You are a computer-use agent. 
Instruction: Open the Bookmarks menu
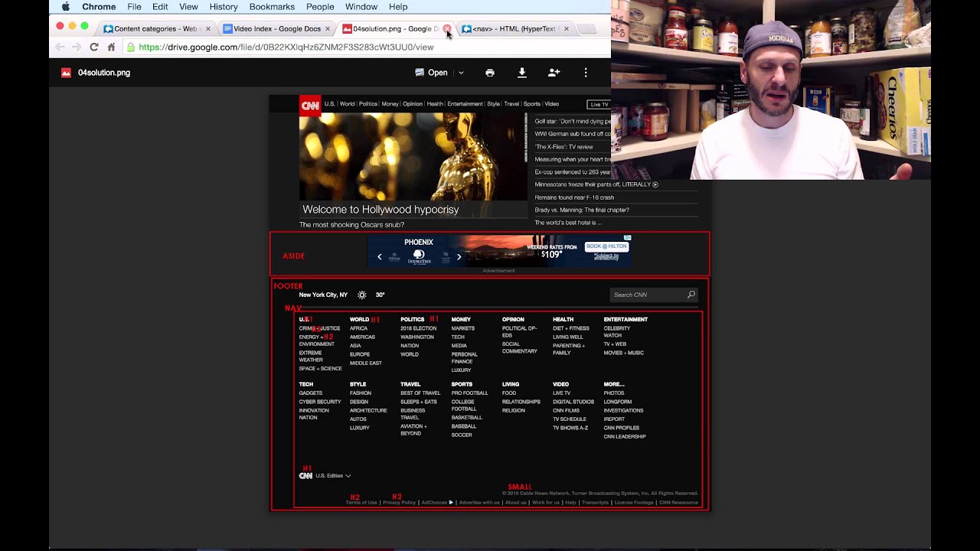[x=272, y=7]
